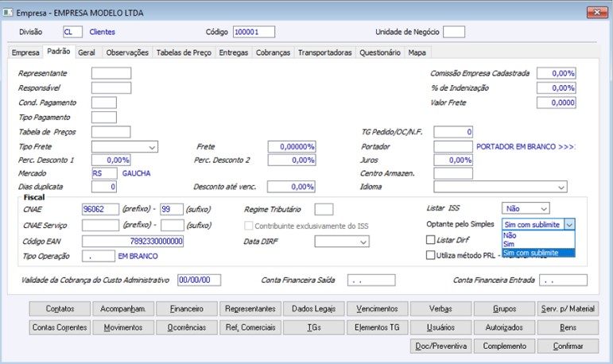
Task: Switch to the Empresa tab
Action: pos(25,52)
